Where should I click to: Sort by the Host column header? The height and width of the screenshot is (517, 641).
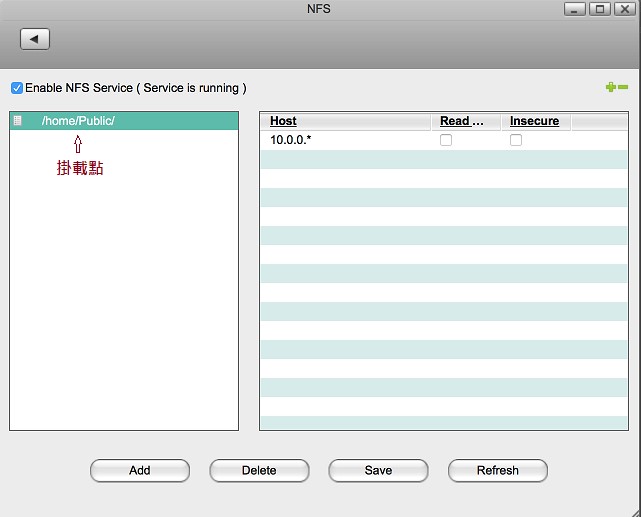[x=284, y=121]
